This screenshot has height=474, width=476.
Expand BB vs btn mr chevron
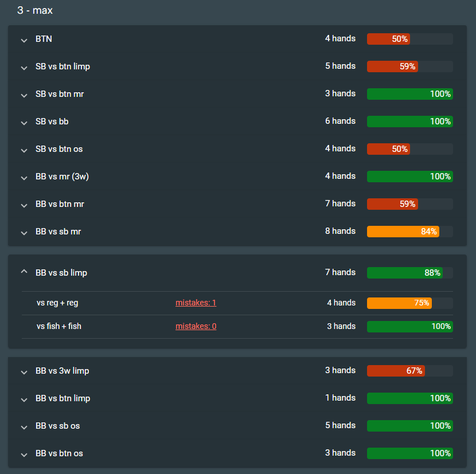(x=24, y=205)
